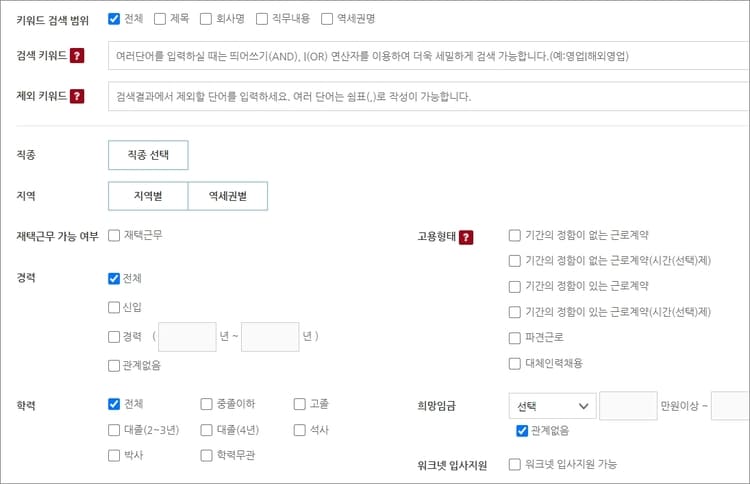
Task: Check 회사명 keyword scope checkbox
Action: [206, 19]
